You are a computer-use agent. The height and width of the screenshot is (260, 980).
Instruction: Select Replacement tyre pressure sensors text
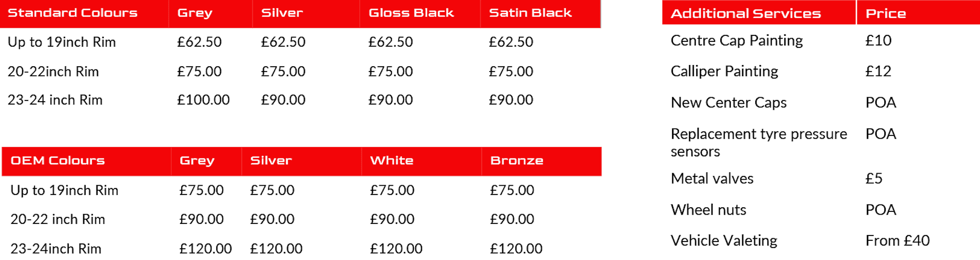pyautogui.click(x=759, y=142)
